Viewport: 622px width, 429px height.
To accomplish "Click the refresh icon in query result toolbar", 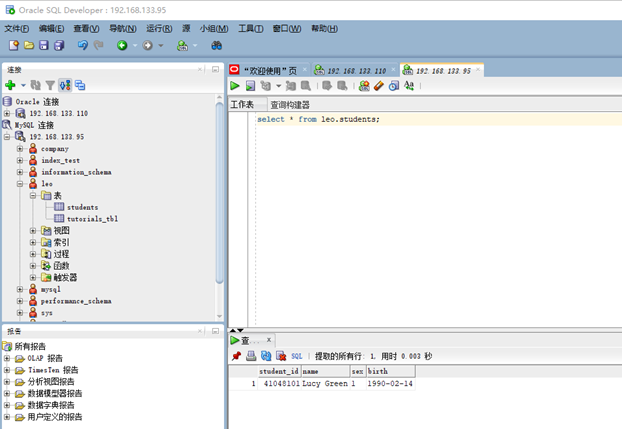I will 266,356.
